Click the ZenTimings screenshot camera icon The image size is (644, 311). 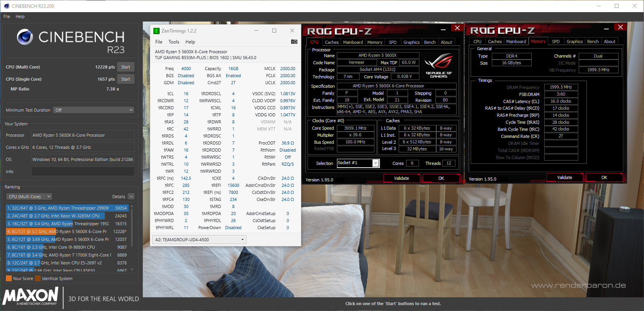point(294,42)
